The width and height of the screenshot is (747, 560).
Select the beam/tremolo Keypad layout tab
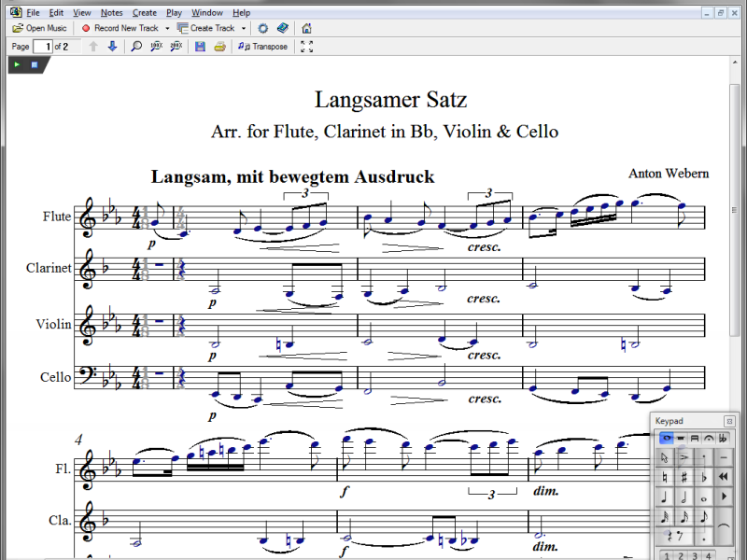(695, 438)
